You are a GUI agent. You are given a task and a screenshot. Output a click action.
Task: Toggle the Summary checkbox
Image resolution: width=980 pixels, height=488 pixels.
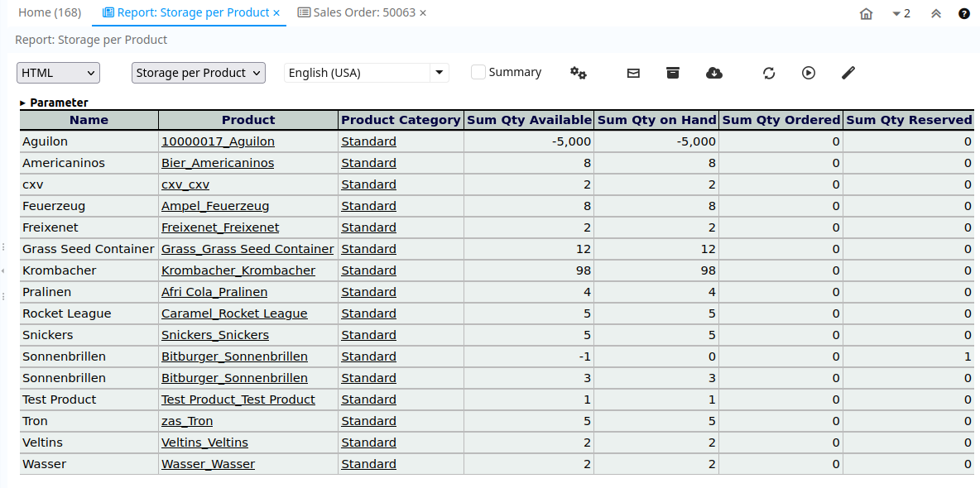click(478, 72)
